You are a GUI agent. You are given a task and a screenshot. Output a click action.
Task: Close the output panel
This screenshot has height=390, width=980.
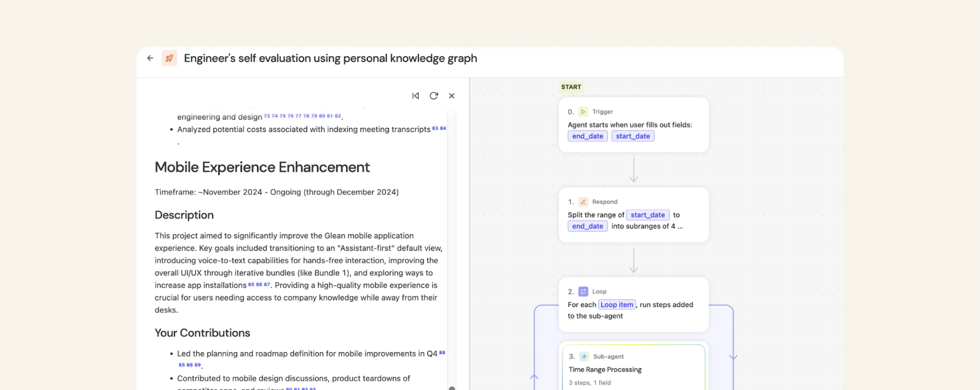click(x=452, y=96)
